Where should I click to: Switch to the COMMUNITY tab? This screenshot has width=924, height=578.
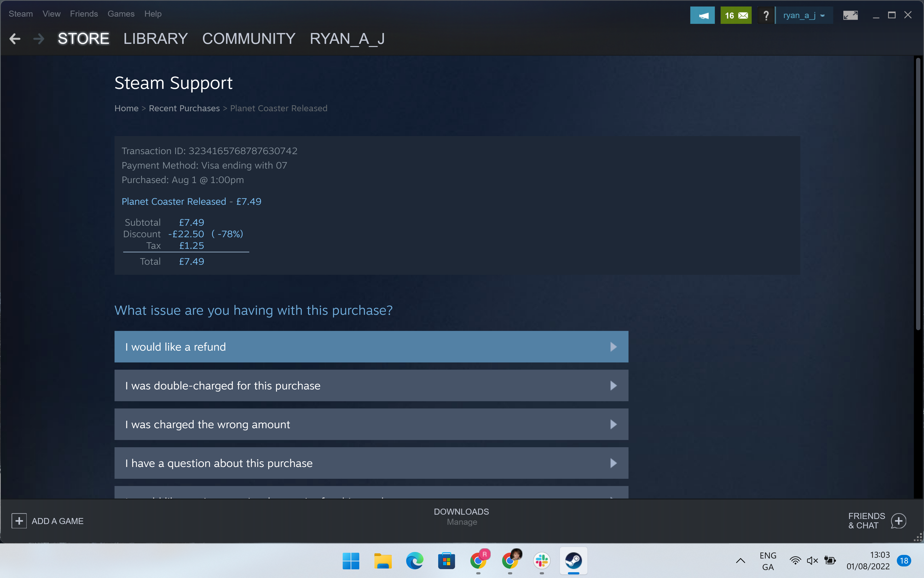coord(249,39)
